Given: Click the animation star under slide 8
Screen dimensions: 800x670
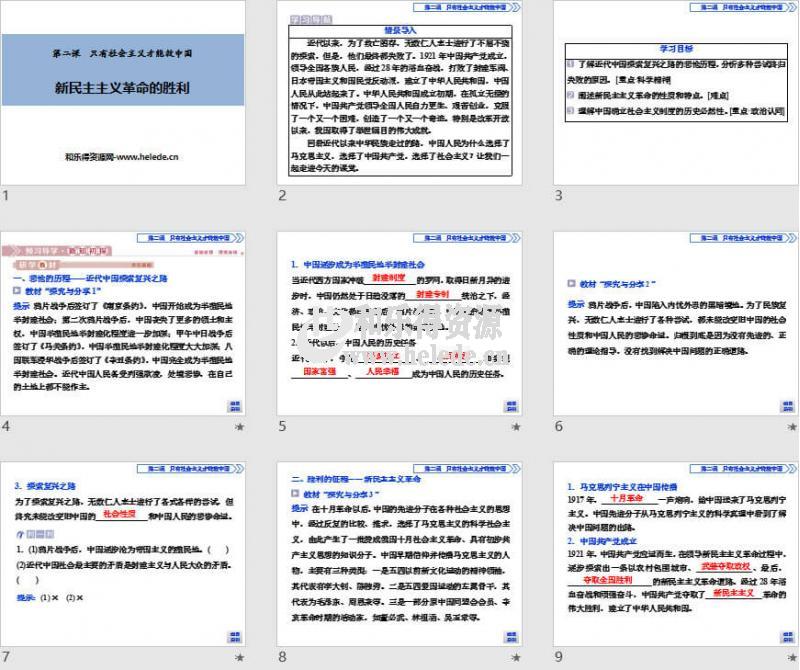Looking at the screenshot, I should pos(516,657).
